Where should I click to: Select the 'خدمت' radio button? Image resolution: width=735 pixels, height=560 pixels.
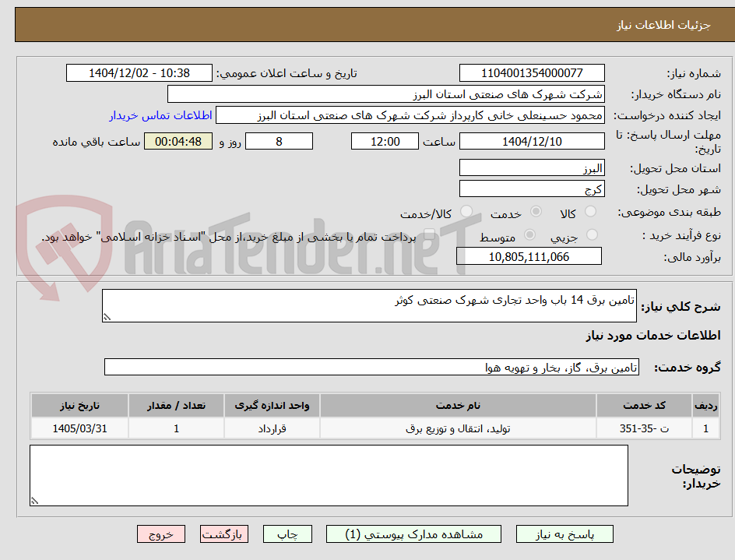coord(536,212)
